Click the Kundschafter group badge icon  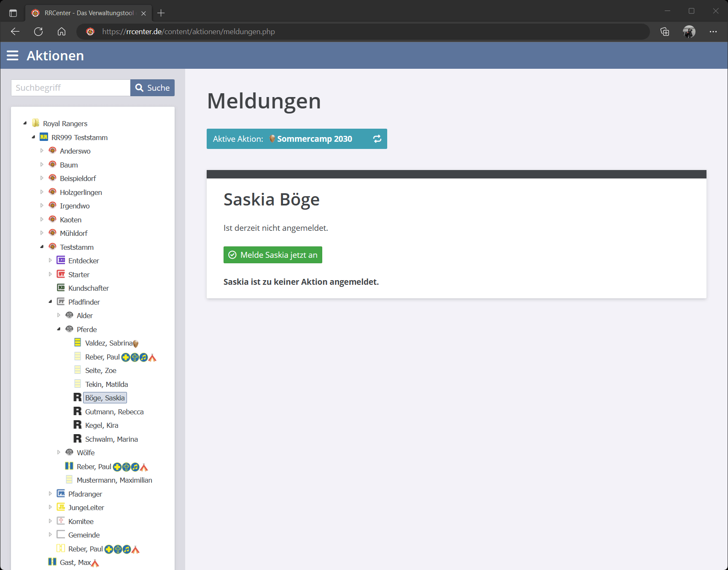pyautogui.click(x=61, y=288)
